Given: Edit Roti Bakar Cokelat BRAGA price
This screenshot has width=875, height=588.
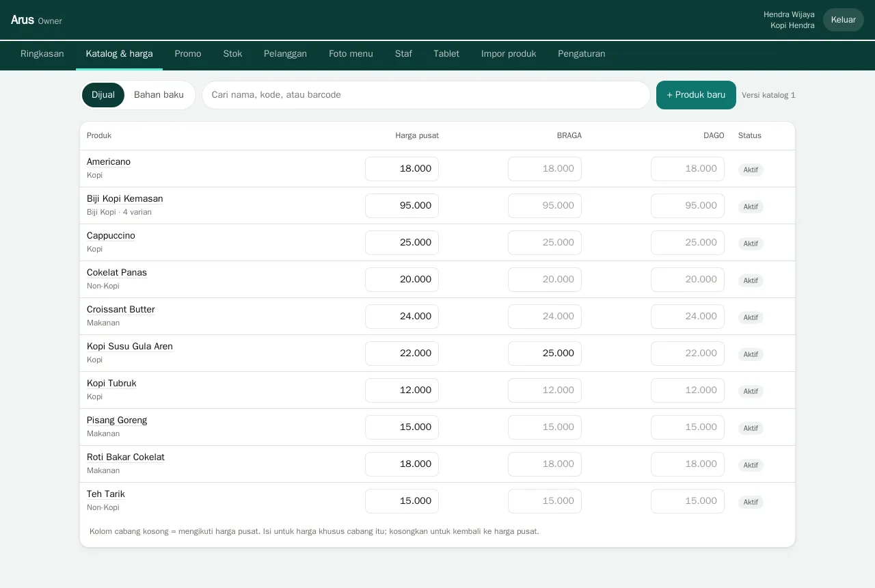Looking at the screenshot, I should pyautogui.click(x=545, y=464).
